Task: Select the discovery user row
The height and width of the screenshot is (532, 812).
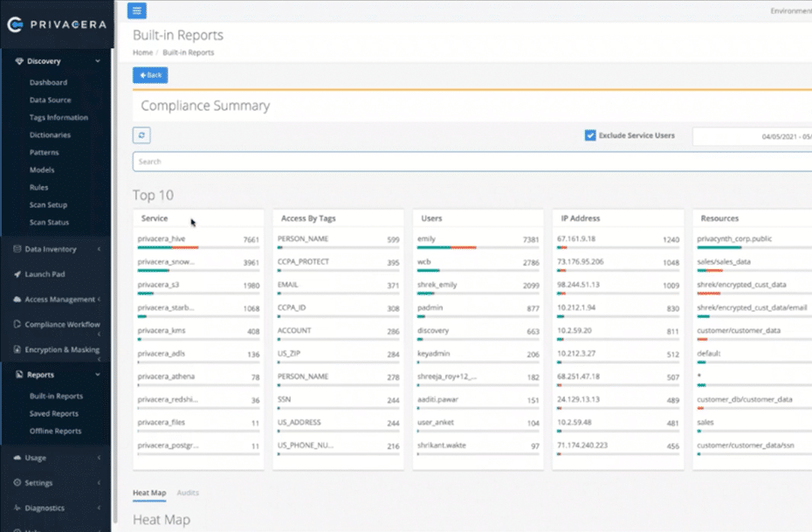Action: tap(478, 334)
